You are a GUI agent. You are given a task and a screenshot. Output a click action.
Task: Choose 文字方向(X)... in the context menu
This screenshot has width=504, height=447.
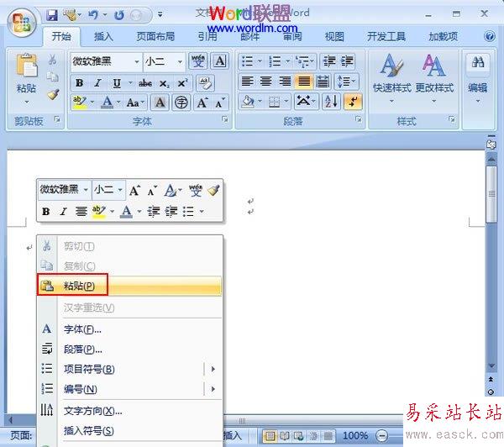(129, 411)
